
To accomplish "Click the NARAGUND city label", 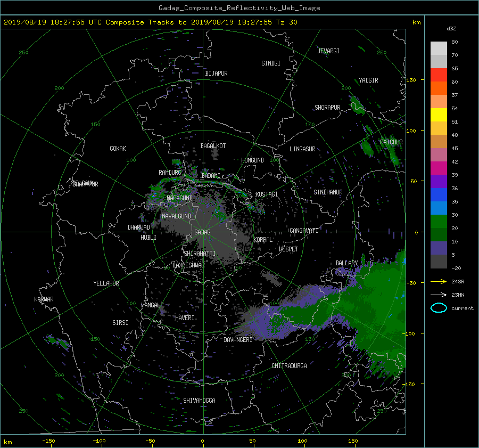I will (180, 198).
